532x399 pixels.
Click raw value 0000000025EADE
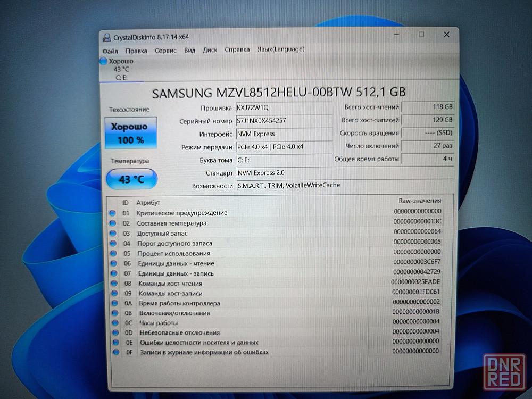pos(415,281)
